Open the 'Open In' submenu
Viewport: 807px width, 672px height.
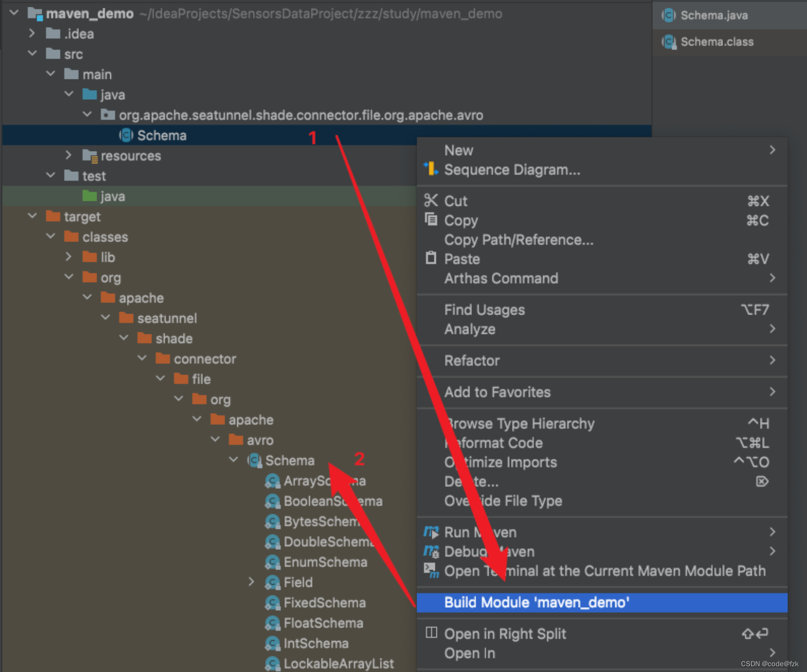click(x=602, y=653)
